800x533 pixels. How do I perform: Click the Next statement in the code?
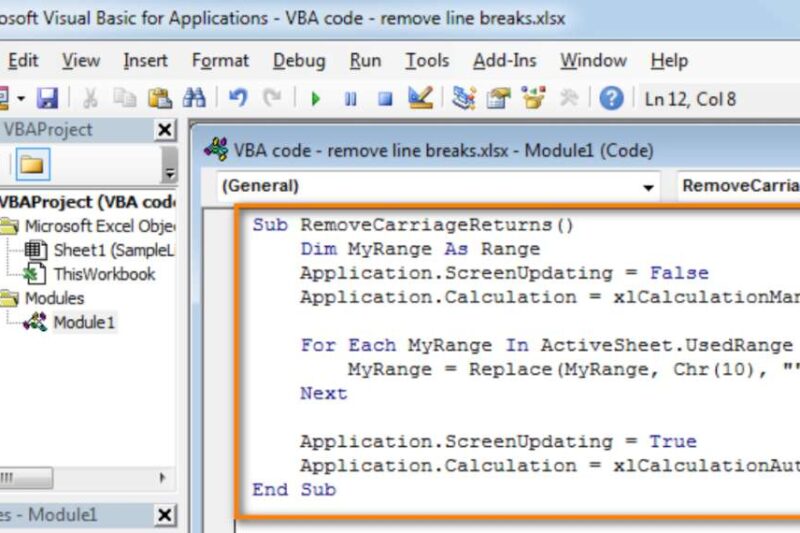pyautogui.click(x=323, y=393)
